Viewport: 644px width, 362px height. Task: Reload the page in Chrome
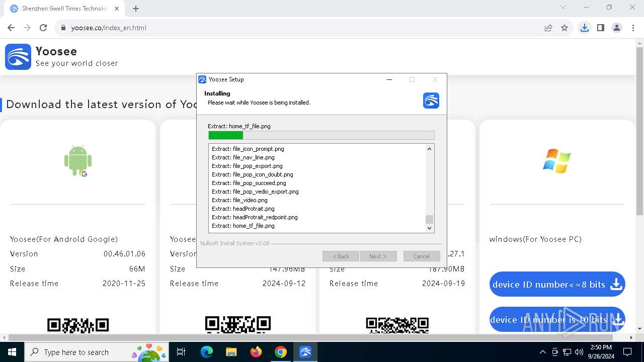[43, 28]
